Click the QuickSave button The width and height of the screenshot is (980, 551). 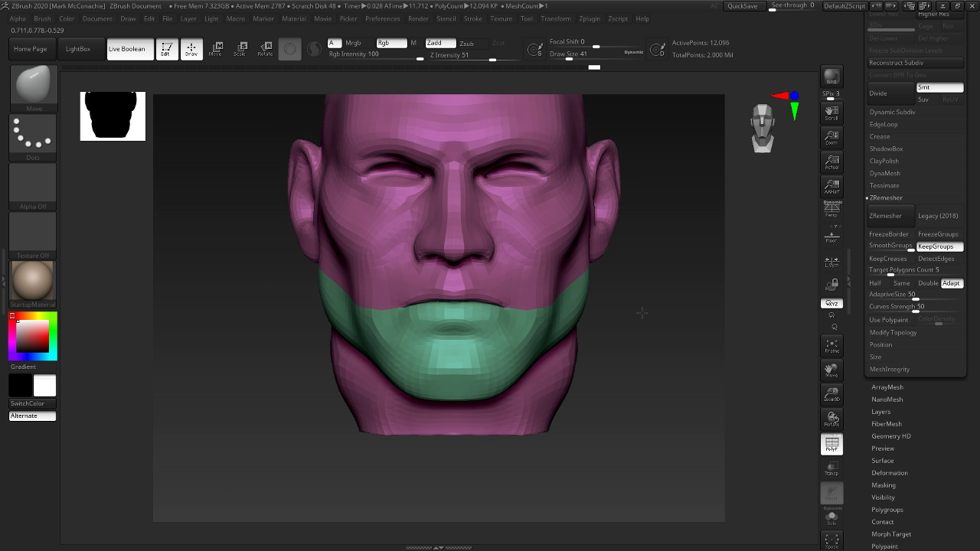point(743,6)
